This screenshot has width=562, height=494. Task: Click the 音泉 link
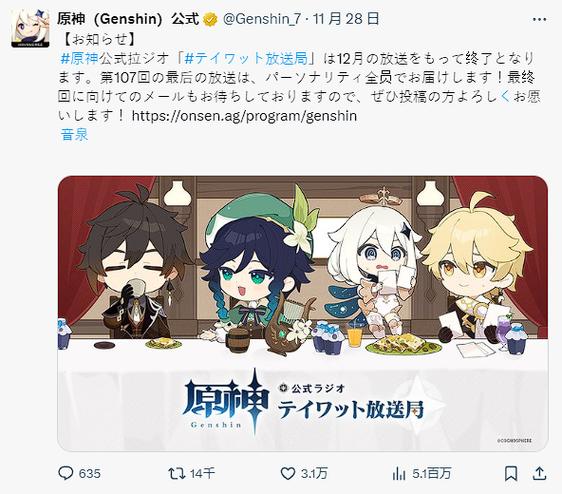coord(74,135)
